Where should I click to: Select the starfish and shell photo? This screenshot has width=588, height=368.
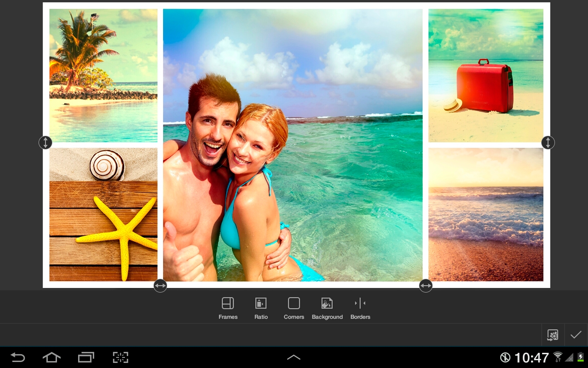pyautogui.click(x=103, y=214)
